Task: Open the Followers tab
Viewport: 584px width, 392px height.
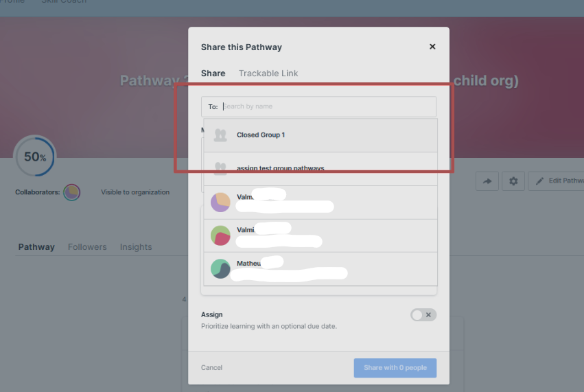Action: pos(87,247)
